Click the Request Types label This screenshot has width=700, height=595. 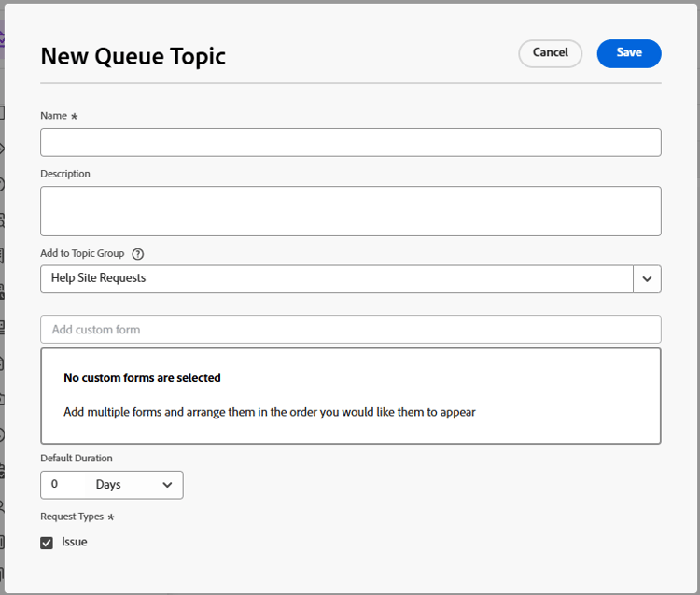(72, 517)
